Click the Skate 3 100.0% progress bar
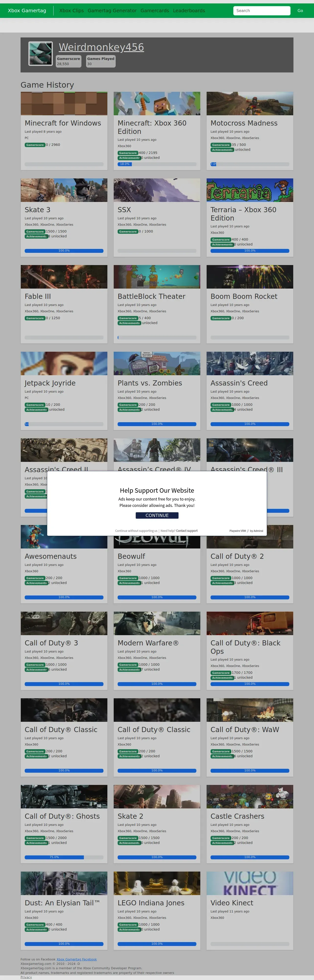The height and width of the screenshot is (980, 314). 64,251
